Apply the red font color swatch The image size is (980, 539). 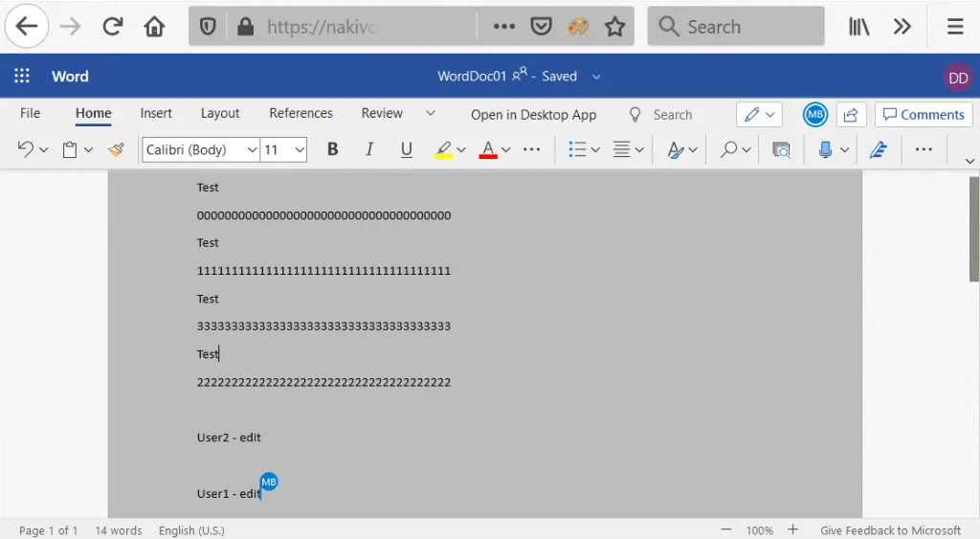click(488, 149)
